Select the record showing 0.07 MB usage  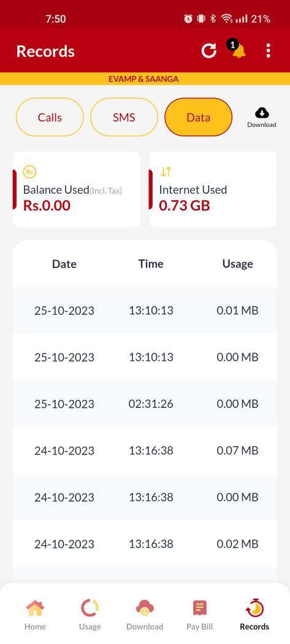click(145, 451)
